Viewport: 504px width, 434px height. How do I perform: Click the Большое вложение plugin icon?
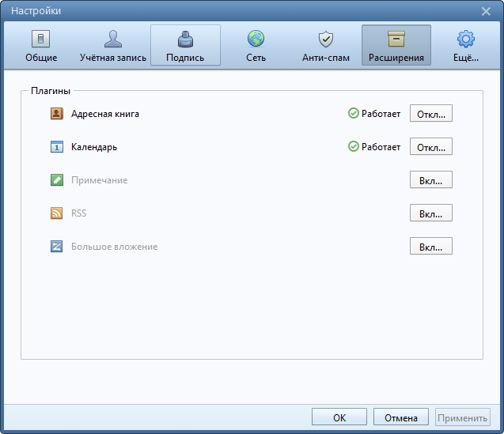(x=57, y=247)
